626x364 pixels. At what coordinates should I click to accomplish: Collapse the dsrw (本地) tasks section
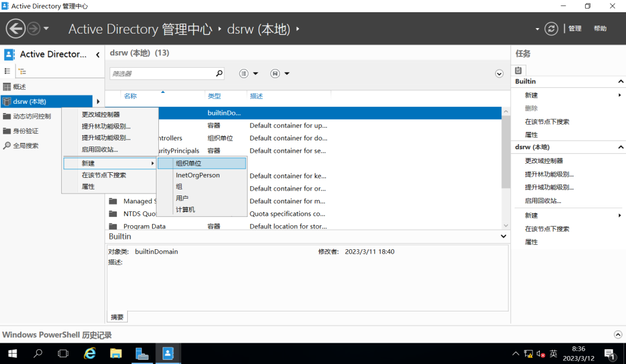(x=621, y=147)
